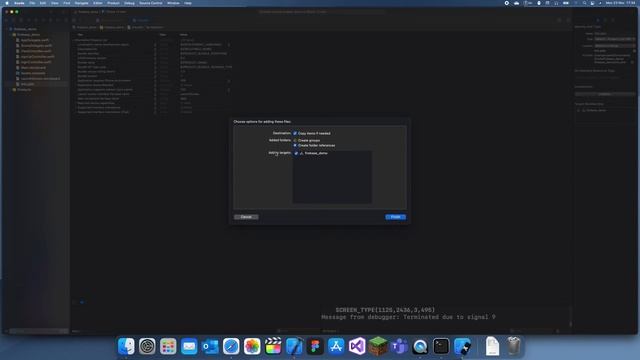Open the App Store Dock icon

(x=336, y=347)
